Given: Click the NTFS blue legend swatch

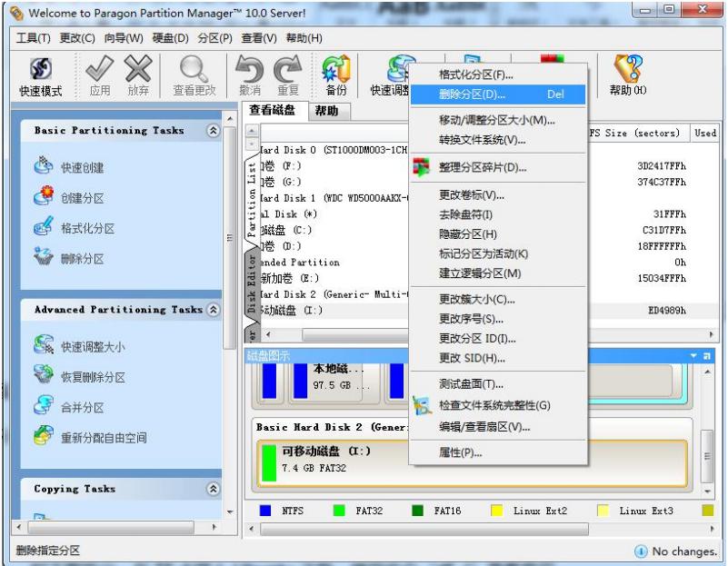Looking at the screenshot, I should coord(265,511).
